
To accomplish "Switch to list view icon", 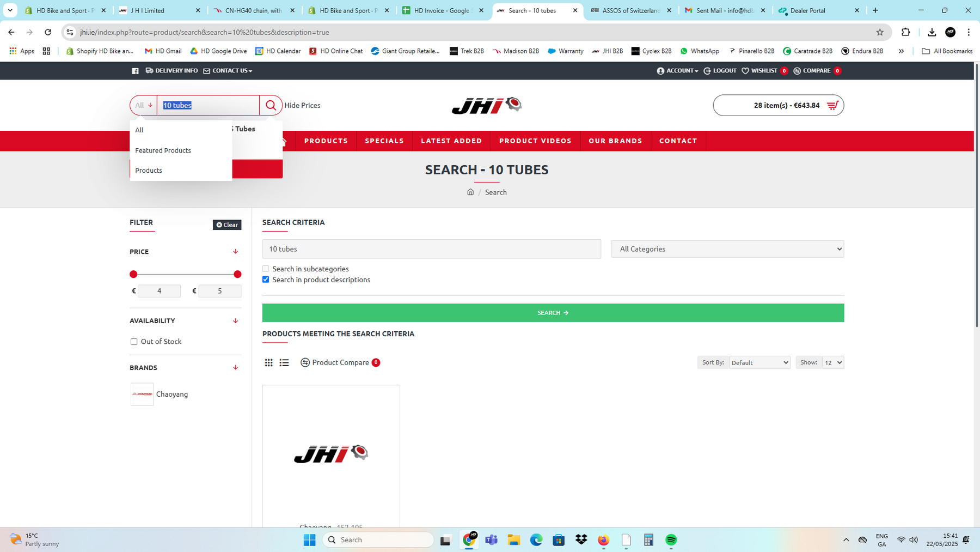I will (x=284, y=362).
